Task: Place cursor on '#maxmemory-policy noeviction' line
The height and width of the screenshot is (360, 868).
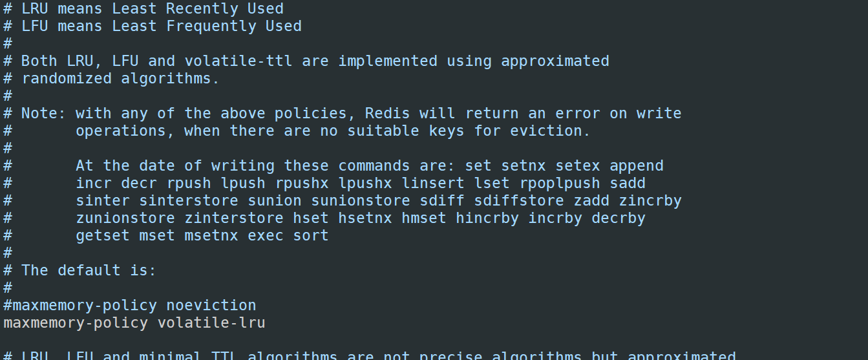Action: coord(130,305)
